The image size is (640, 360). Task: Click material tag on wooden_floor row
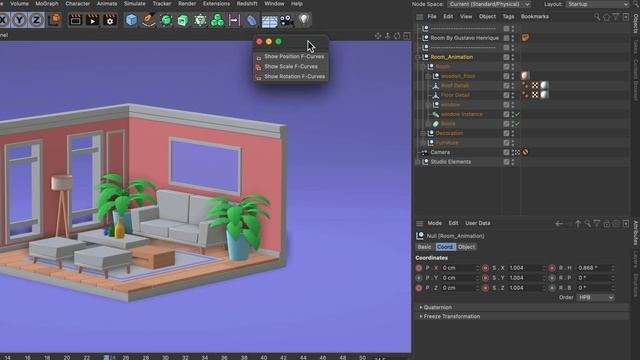click(525, 76)
